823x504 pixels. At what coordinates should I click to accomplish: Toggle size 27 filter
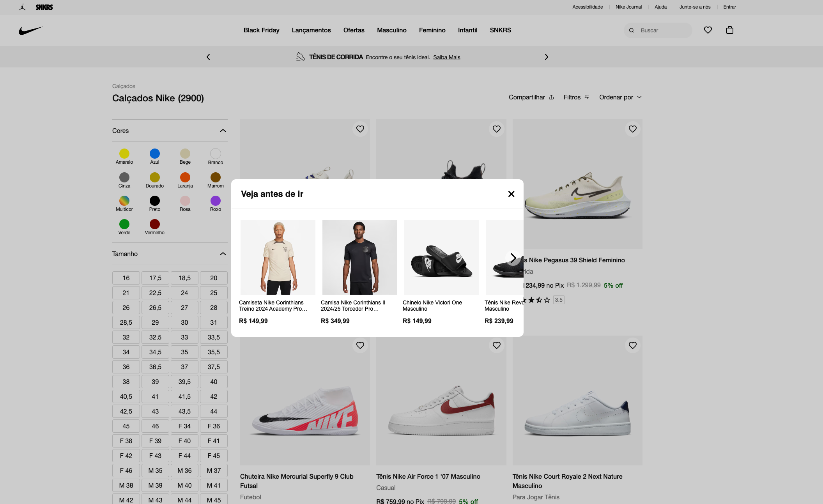pos(184,308)
